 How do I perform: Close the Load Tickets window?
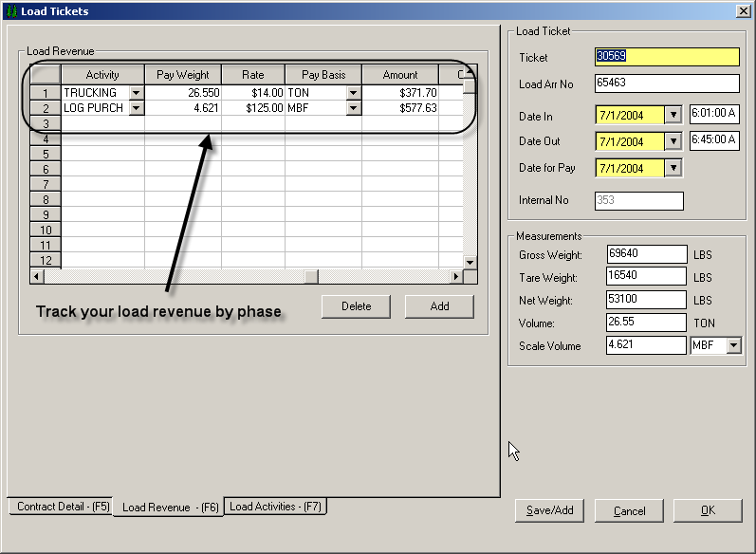pos(743,11)
